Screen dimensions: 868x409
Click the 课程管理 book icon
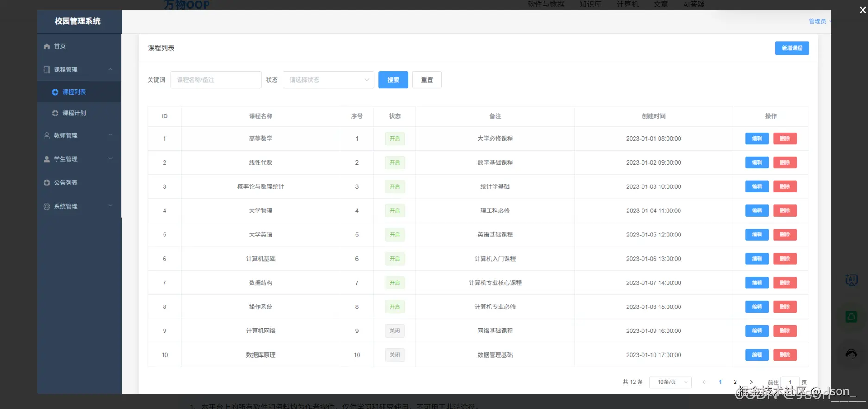click(47, 70)
